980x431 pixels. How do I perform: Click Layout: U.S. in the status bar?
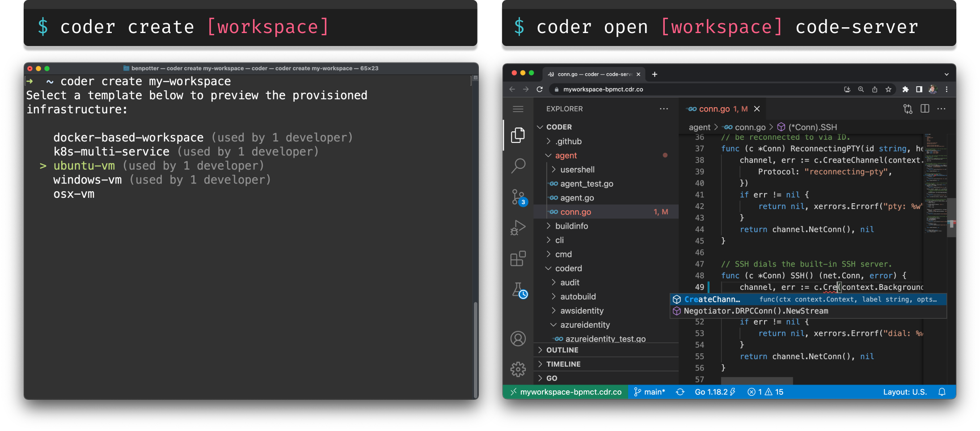click(x=905, y=392)
